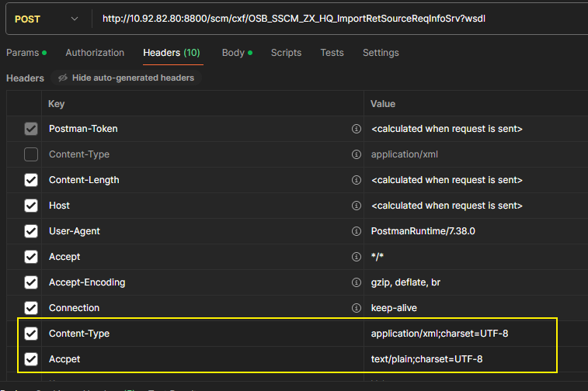This screenshot has width=588, height=391.
Task: Click info icon in Accept header row
Action: [357, 257]
